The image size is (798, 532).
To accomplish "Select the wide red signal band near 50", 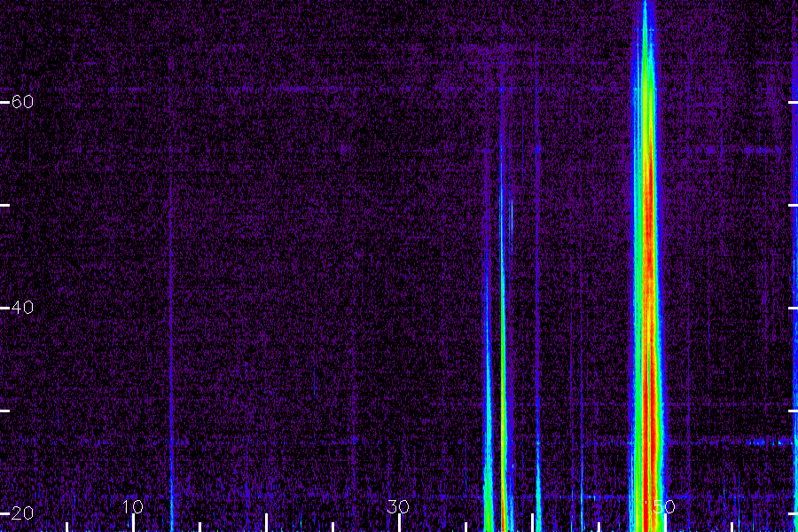I will [646, 266].
